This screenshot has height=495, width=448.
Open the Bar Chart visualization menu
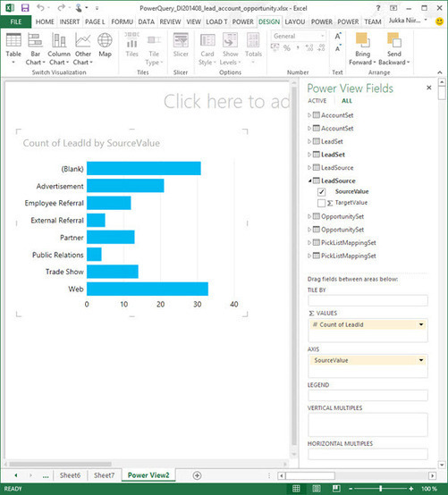tap(35, 48)
